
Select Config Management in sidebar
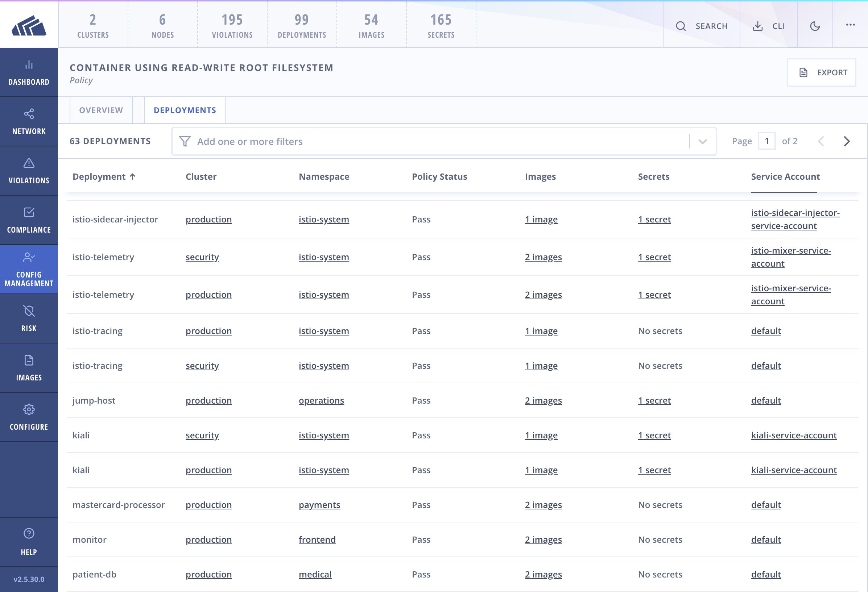(x=29, y=270)
